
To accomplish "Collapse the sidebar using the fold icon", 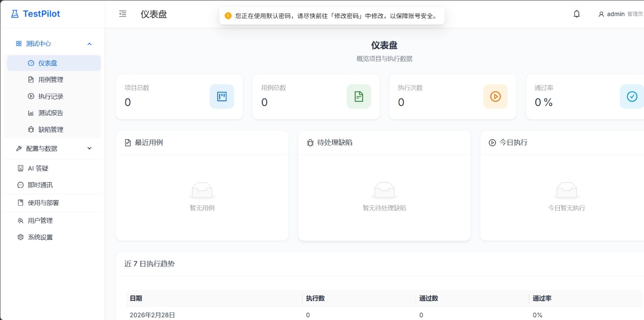I will pos(123,14).
